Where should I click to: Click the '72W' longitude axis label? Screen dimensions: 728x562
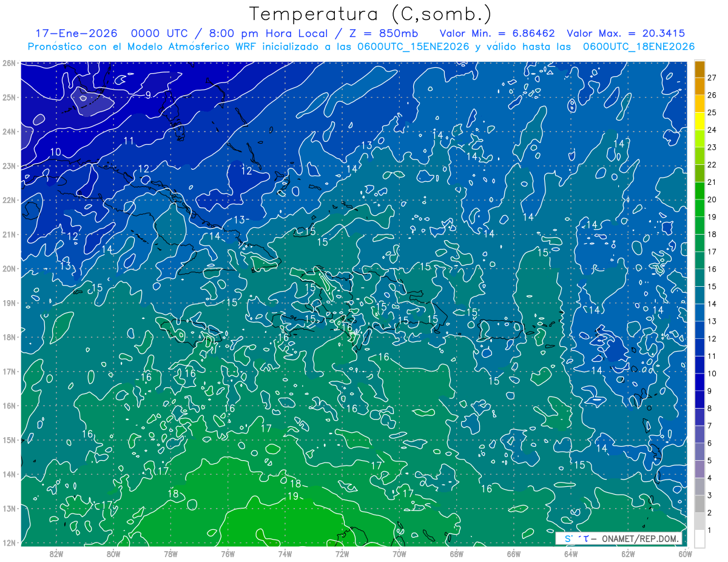pyautogui.click(x=342, y=554)
